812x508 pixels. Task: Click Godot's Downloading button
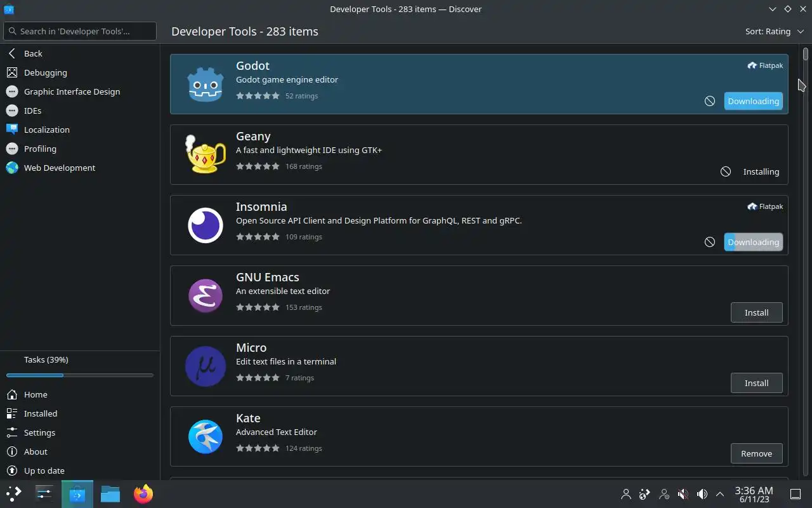(753, 101)
